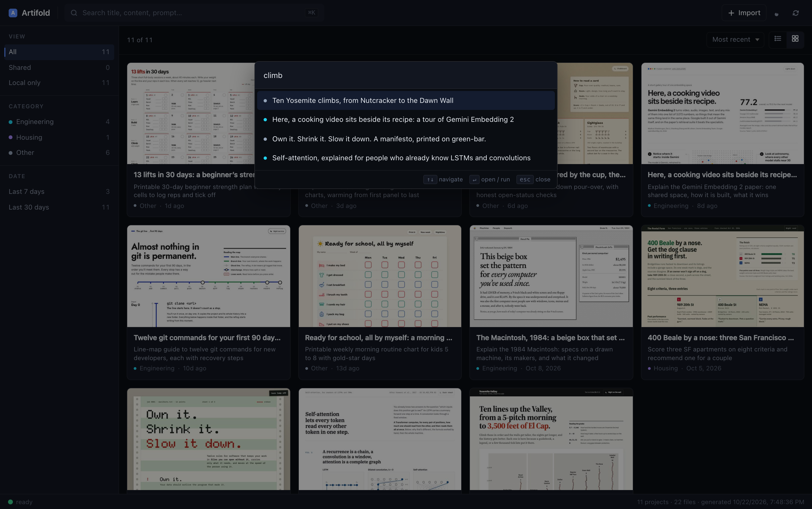The image size is (812, 509).
Task: Switch to list view icon
Action: [778, 39]
